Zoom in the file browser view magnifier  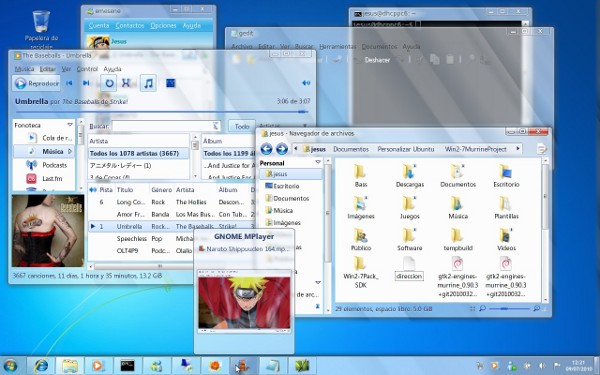[x=536, y=308]
